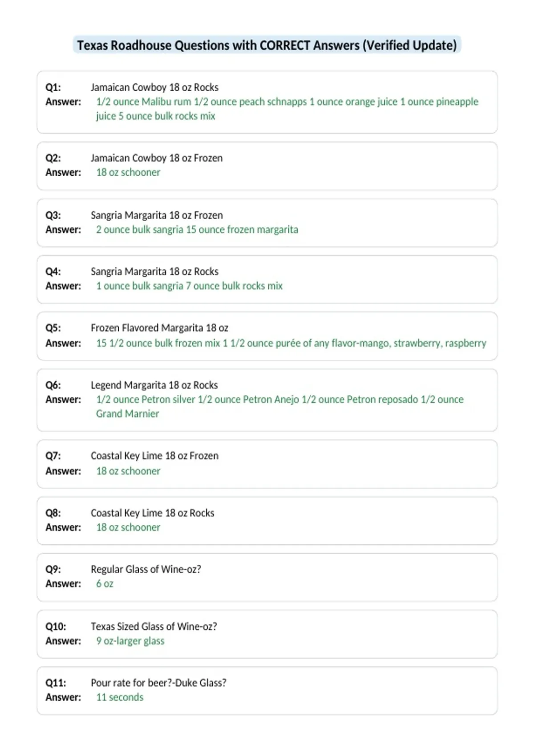
Task: Select Q4 Sangria Margarita 18 oz Rocks
Action: (x=154, y=271)
